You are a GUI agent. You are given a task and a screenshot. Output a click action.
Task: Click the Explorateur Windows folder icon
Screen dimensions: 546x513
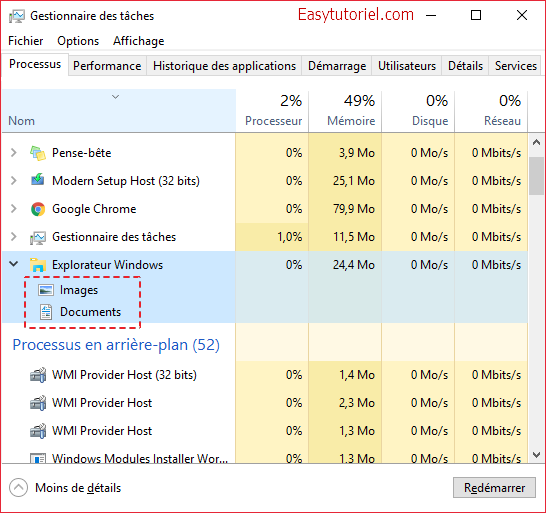tap(38, 265)
